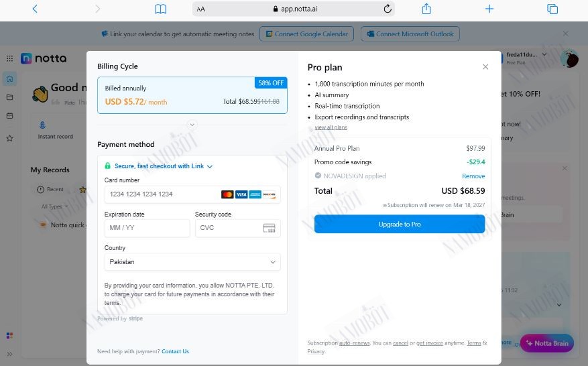Click the Contact Us link
This screenshot has width=588, height=366.
click(x=175, y=351)
